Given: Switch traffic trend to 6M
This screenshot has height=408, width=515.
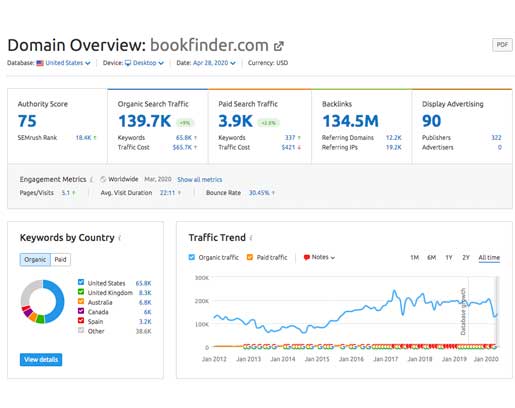Looking at the screenshot, I should click(x=432, y=258).
